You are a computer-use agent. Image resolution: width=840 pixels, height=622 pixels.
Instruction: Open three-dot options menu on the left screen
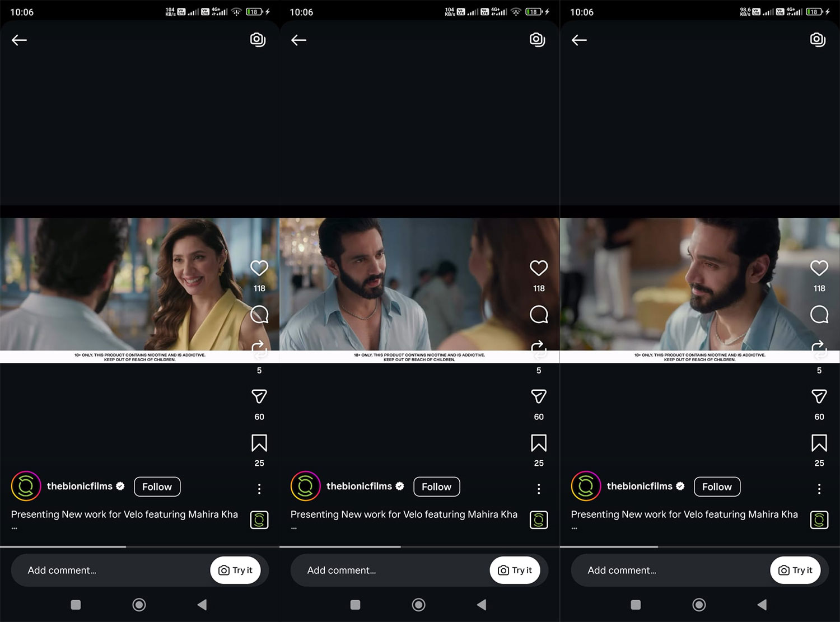[259, 489]
